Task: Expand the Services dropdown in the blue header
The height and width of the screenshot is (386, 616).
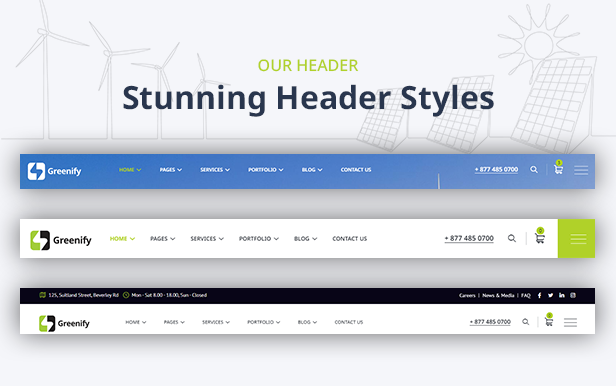Action: 215,170
